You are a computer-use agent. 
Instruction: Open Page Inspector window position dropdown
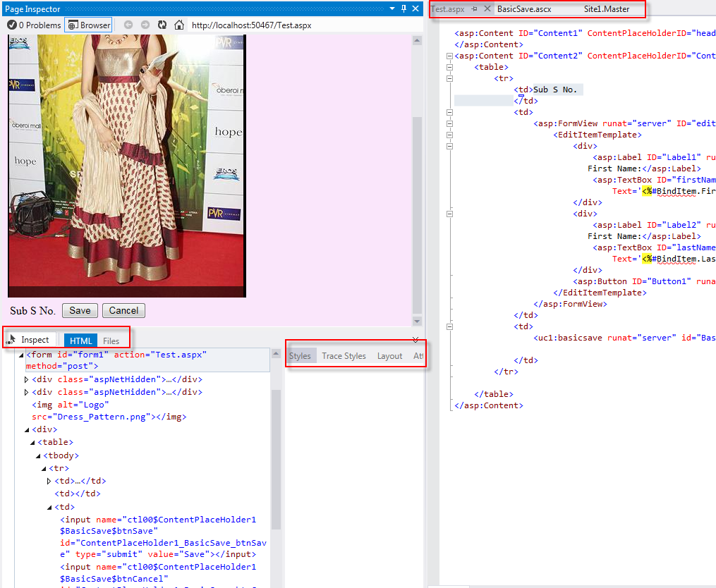[392, 8]
